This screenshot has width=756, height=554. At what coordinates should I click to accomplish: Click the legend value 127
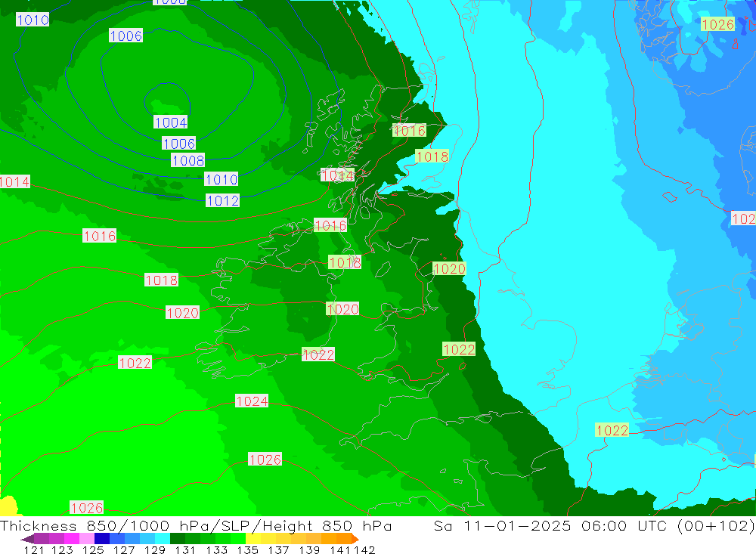[124, 549]
